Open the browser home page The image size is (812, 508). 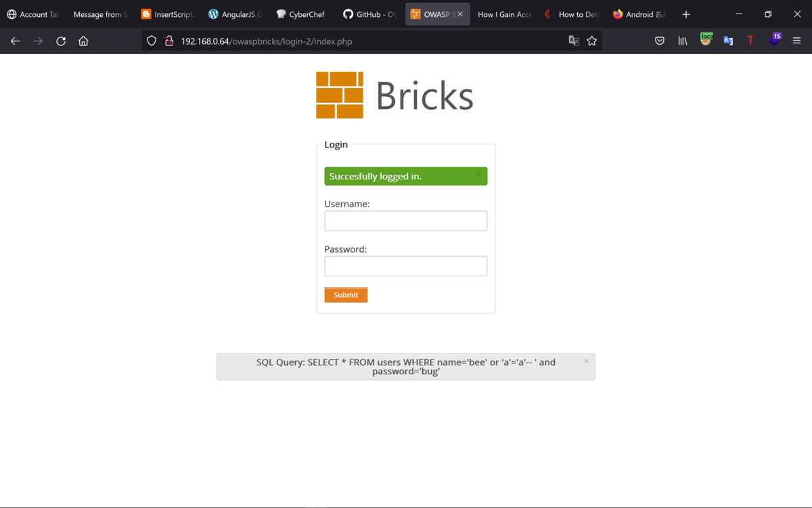(83, 41)
